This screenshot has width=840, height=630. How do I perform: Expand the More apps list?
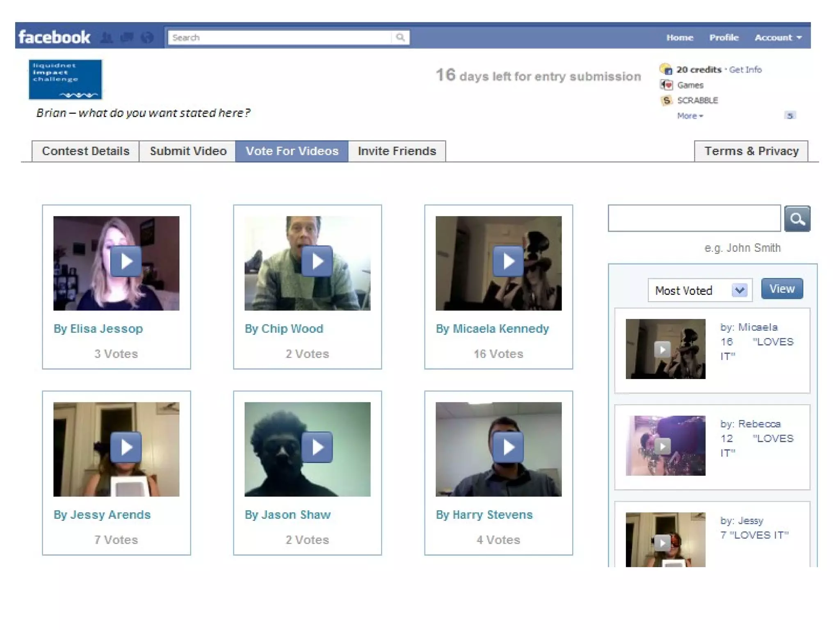pyautogui.click(x=690, y=116)
